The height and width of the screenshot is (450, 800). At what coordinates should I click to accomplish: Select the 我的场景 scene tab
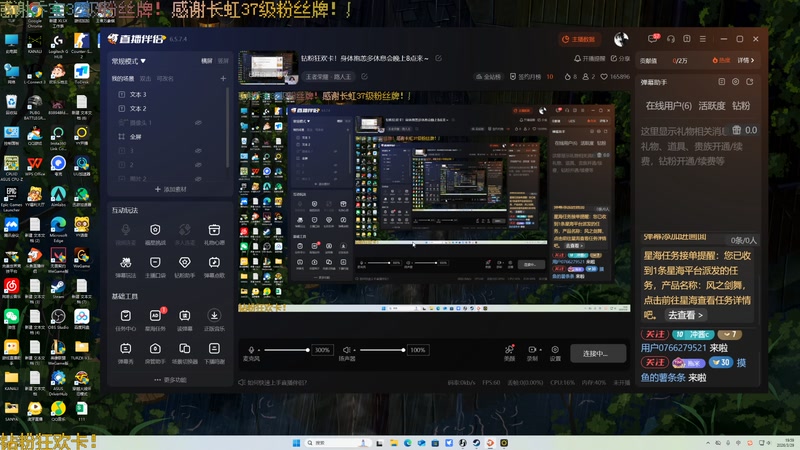click(123, 79)
